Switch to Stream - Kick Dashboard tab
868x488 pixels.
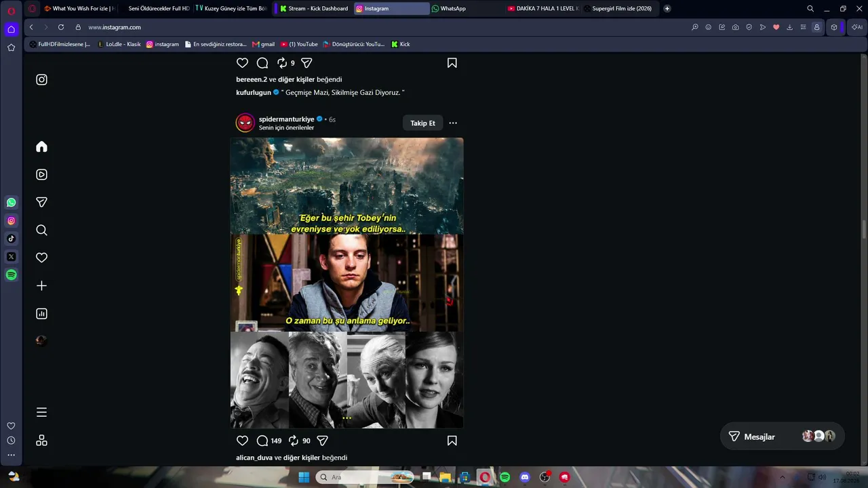[x=315, y=9]
